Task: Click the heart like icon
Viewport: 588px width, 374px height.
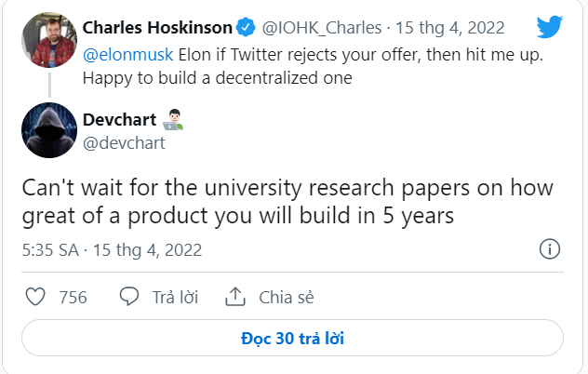Action: tap(35, 297)
